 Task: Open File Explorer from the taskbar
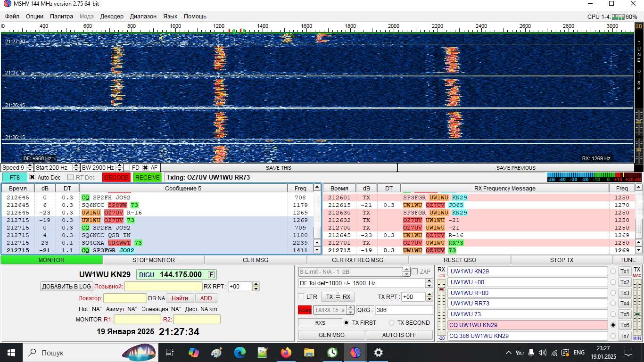pos(309,352)
